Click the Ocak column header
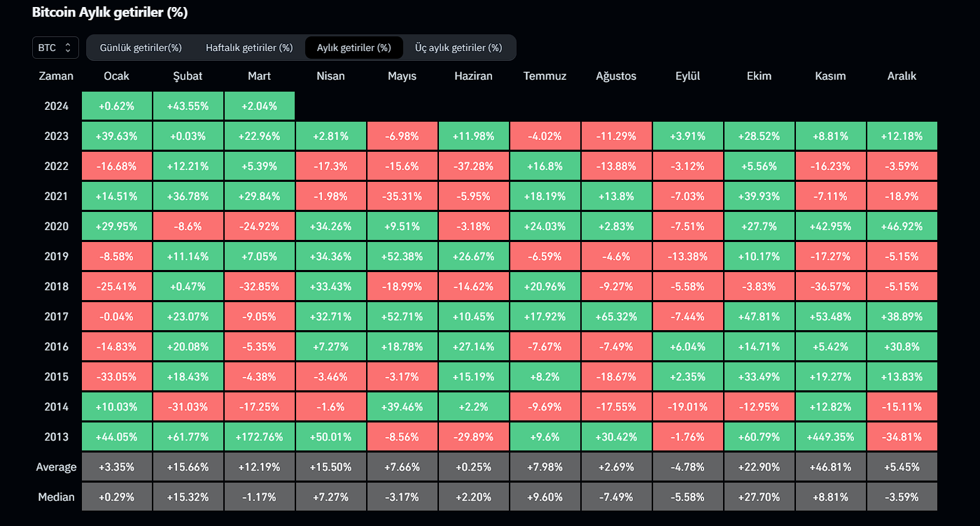This screenshot has width=980, height=526. (x=116, y=76)
